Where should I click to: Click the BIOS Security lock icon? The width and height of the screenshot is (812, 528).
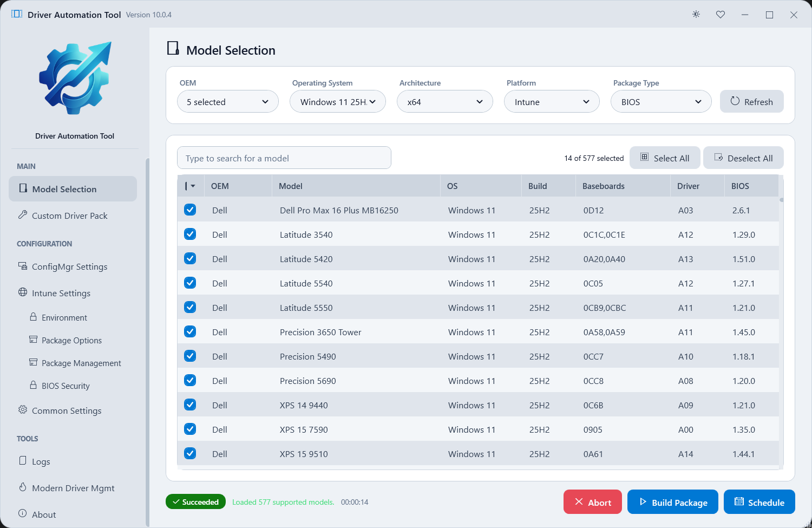34,385
